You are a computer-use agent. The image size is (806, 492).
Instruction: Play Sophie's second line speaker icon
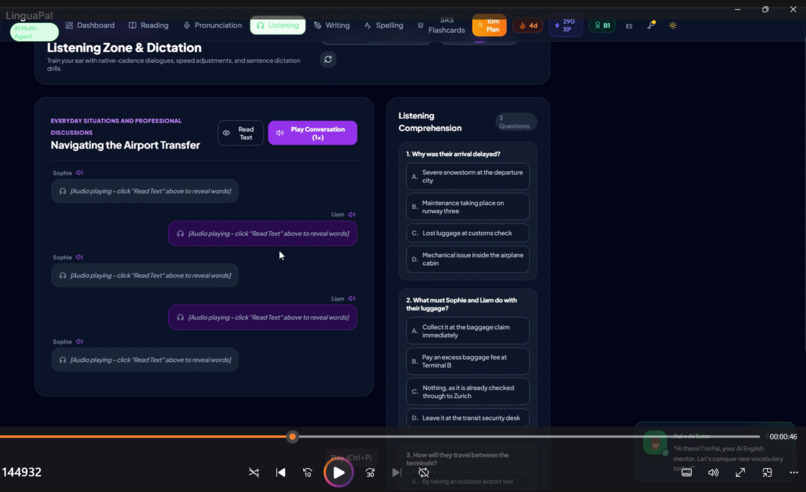80,257
